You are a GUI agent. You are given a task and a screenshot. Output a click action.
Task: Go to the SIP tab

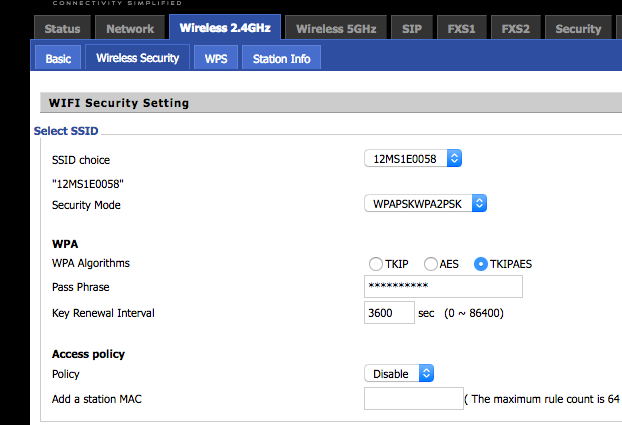pos(412,29)
